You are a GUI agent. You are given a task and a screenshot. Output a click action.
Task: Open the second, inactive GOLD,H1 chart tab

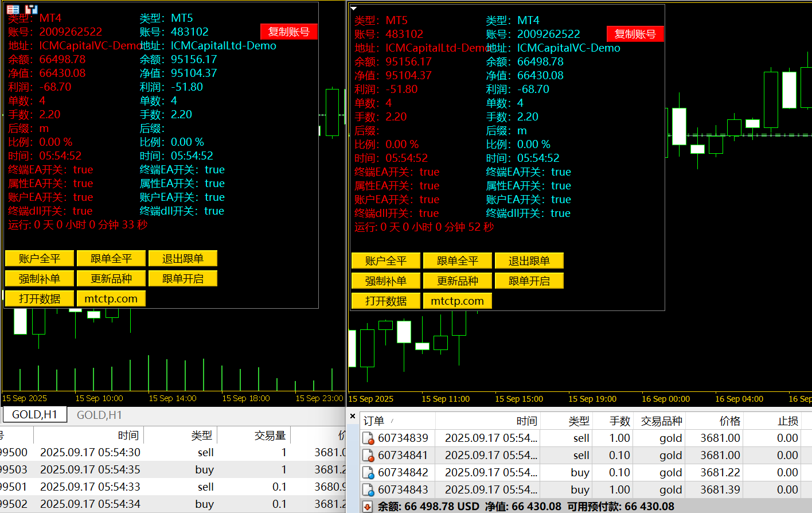click(x=99, y=415)
